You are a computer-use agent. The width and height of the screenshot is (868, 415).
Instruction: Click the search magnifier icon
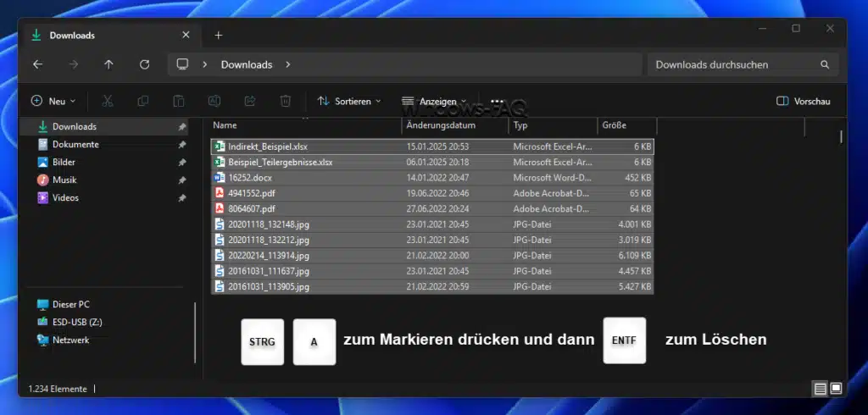coord(825,64)
